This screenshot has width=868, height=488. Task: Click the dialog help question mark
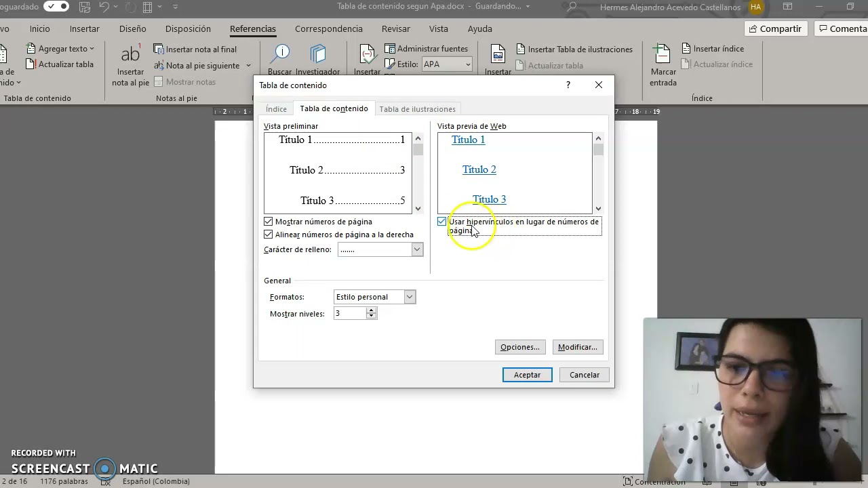[568, 85]
